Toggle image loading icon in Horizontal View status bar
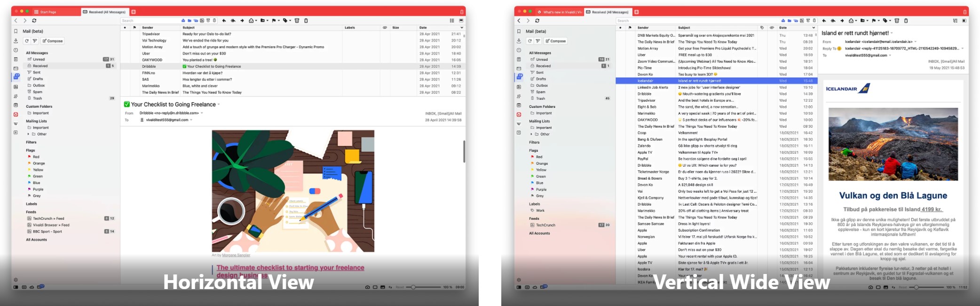 tap(383, 287)
